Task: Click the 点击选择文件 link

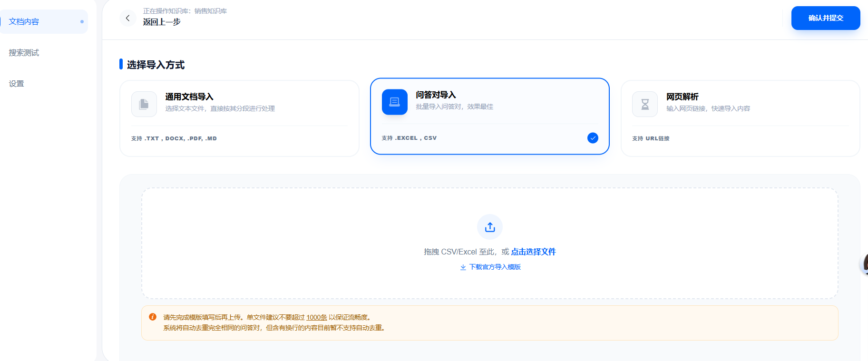Action: [x=533, y=252]
